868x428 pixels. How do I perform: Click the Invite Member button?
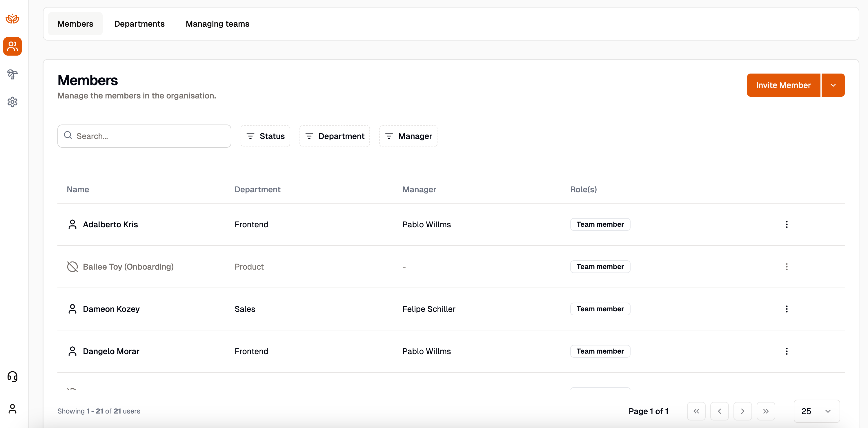tap(783, 85)
